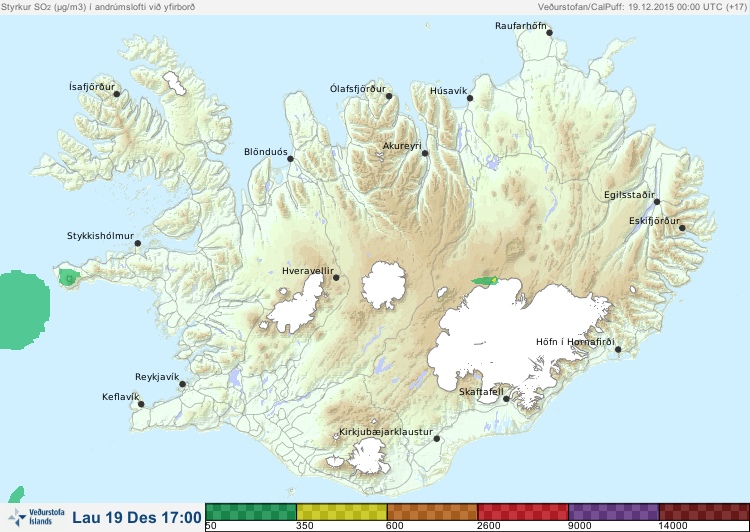Screen dimensions: 750x532
Task: Click the green SO2 patch on Snæfellsnes tip
Action: (68, 277)
